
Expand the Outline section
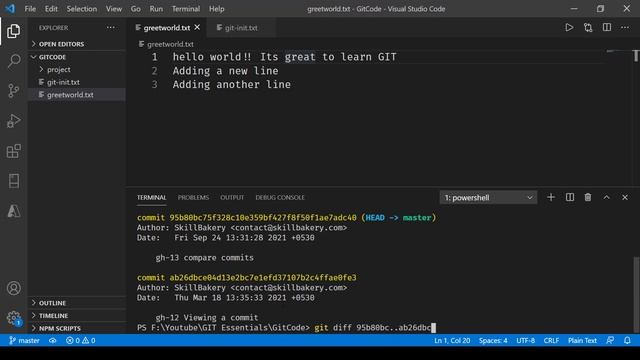pos(77,303)
